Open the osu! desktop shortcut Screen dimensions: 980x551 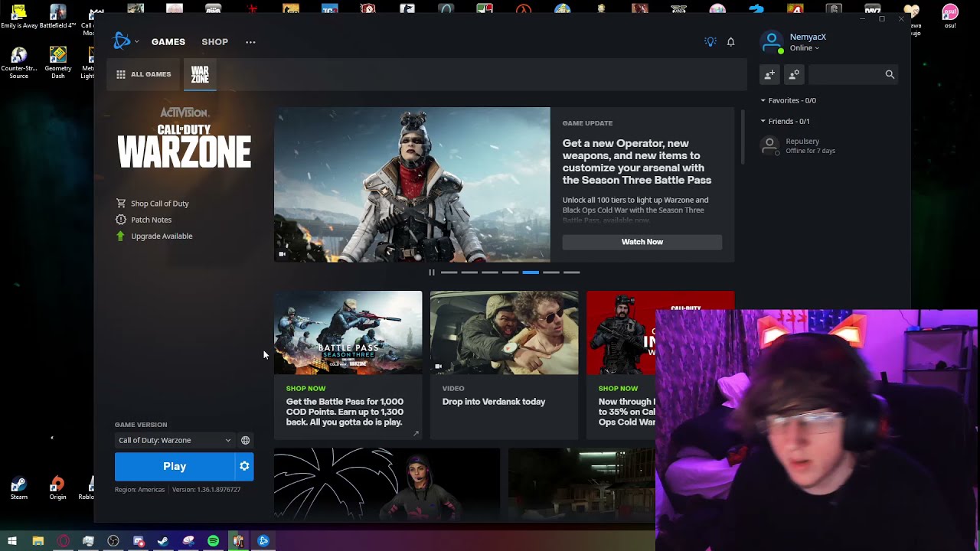tap(950, 16)
